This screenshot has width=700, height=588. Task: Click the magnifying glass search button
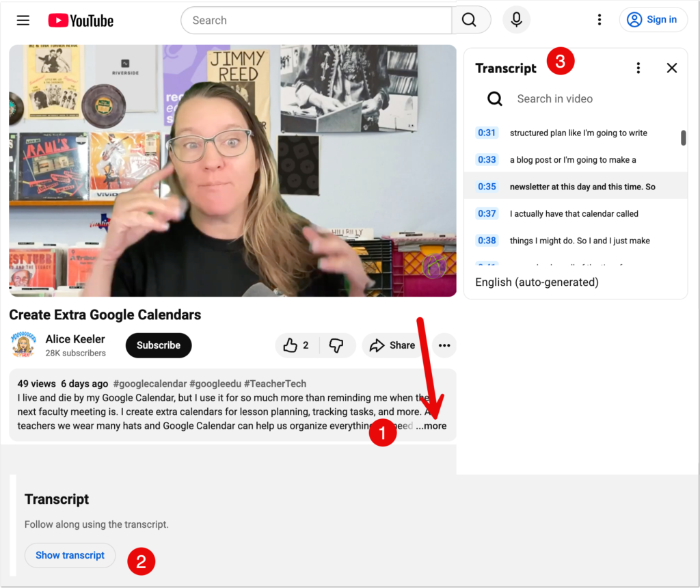tap(470, 21)
